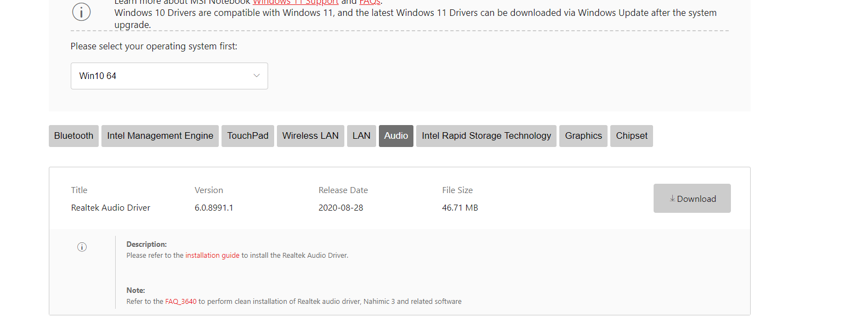Open the TouchPad drivers tab
This screenshot has width=868, height=328.
248,136
